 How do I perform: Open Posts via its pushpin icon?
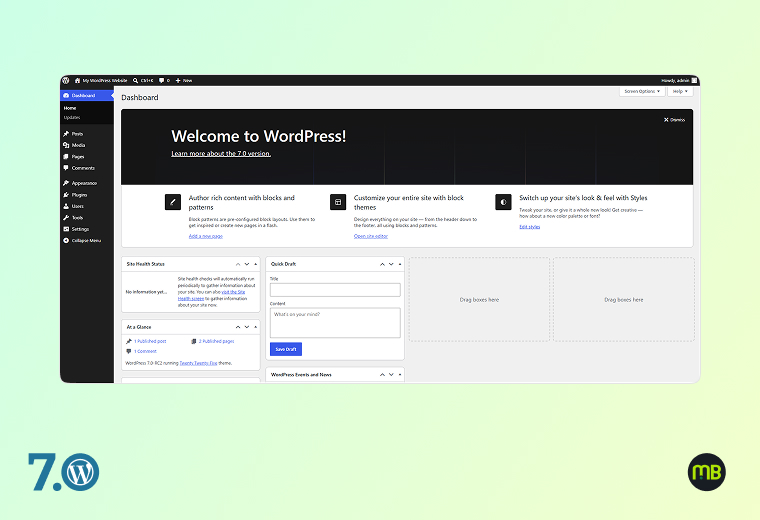click(66, 134)
